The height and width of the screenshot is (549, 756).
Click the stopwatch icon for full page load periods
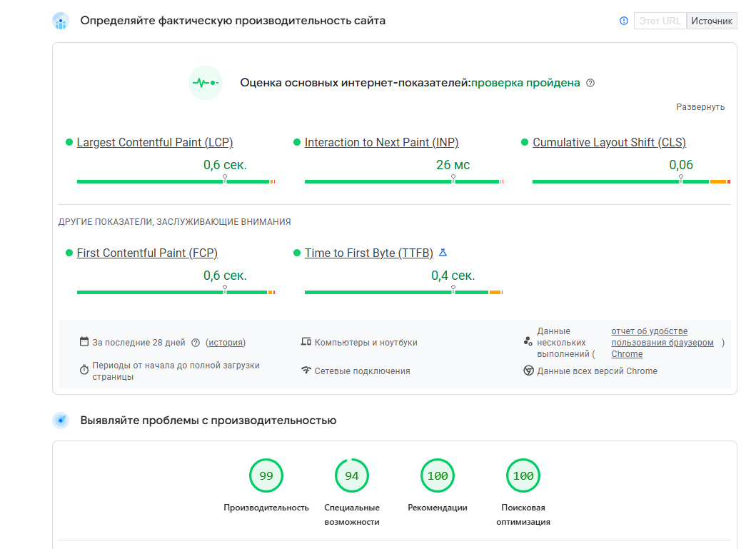pos(84,370)
